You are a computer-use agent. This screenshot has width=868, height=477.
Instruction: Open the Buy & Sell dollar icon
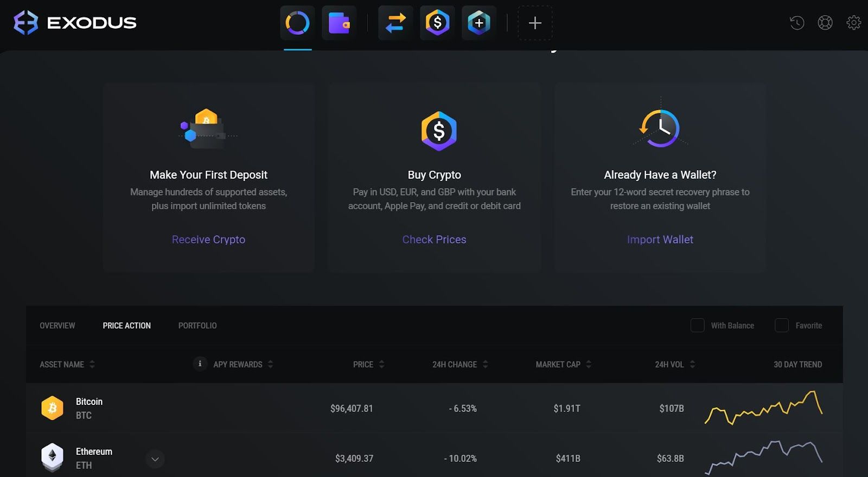coord(437,23)
